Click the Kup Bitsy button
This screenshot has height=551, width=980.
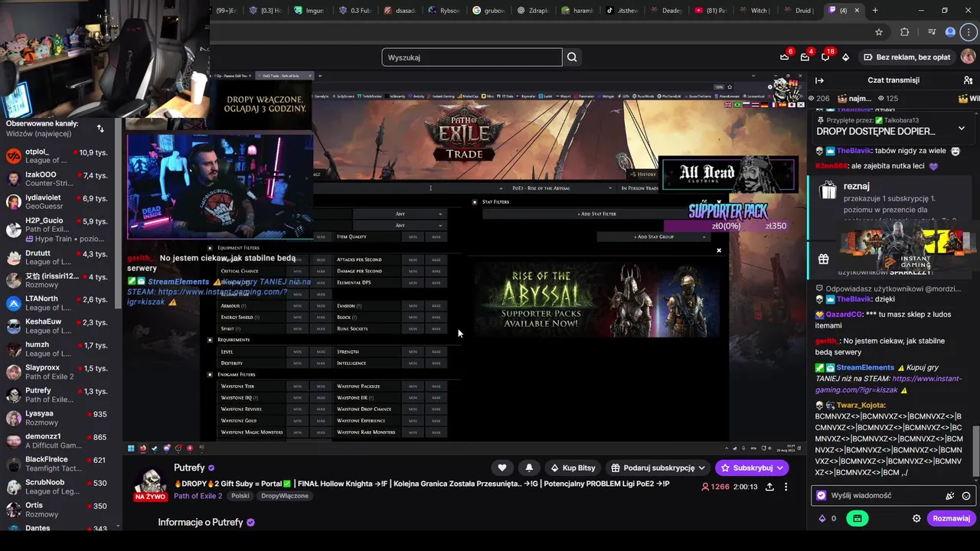click(x=573, y=468)
